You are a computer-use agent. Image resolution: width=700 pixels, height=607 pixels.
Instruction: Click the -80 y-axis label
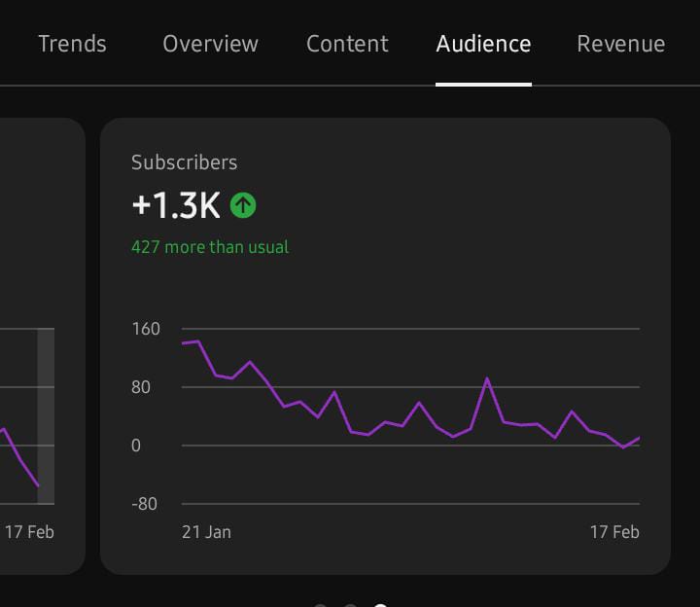click(x=144, y=504)
